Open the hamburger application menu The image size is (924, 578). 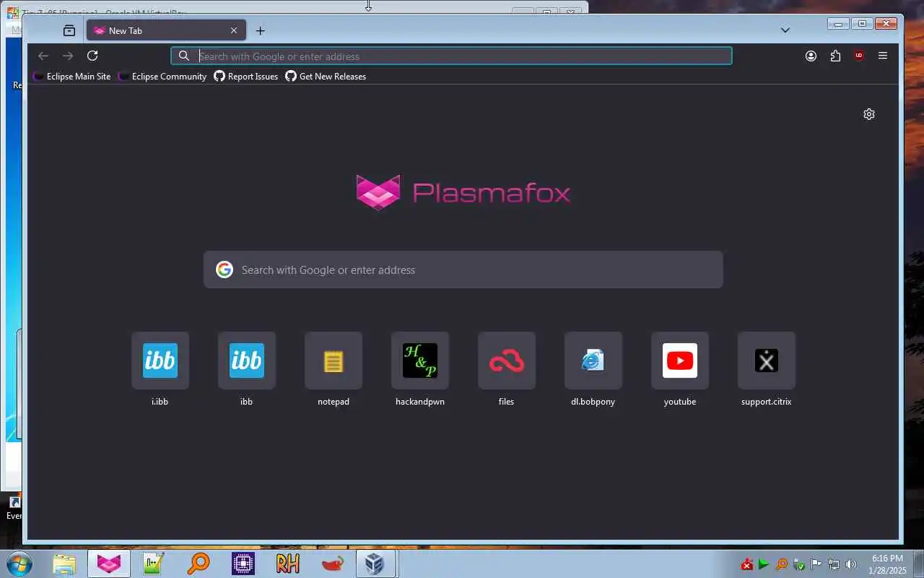click(883, 56)
